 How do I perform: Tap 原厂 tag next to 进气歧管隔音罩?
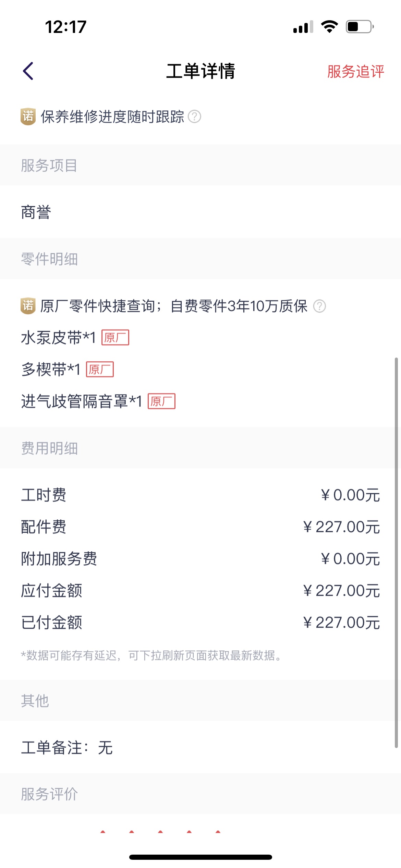[161, 401]
